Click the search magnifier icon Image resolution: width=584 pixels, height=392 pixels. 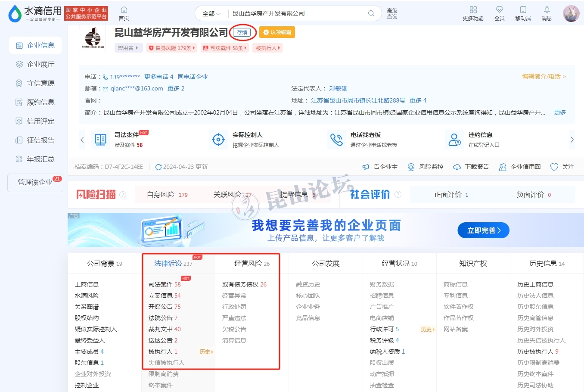[371, 13]
